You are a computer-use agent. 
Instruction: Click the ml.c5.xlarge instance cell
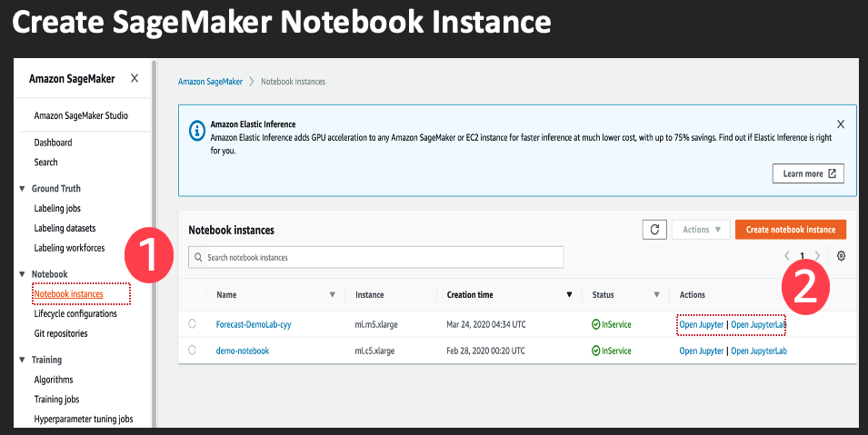pyautogui.click(x=374, y=351)
